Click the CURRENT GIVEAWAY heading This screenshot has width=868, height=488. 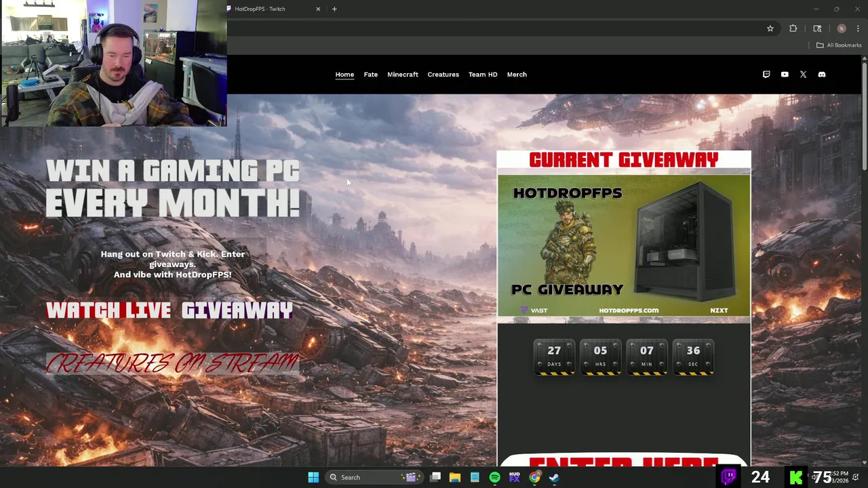click(x=624, y=160)
